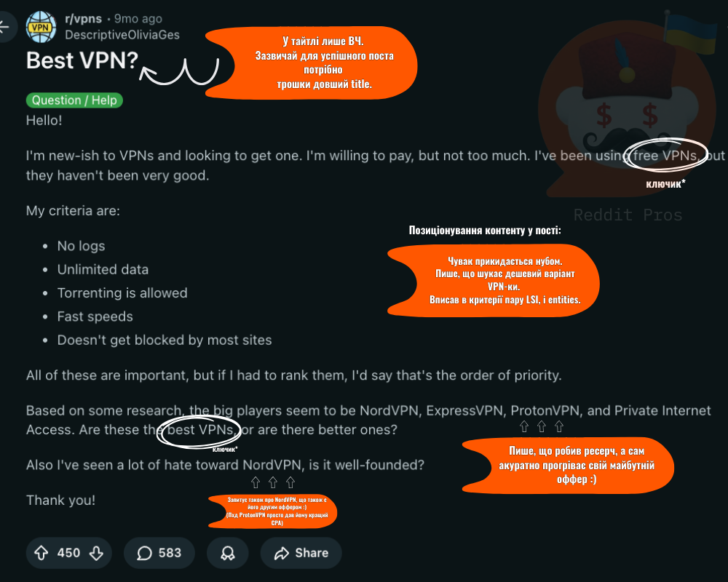Screen dimensions: 728x582
Task: Click the back arrow icon
Action: [x=4, y=27]
